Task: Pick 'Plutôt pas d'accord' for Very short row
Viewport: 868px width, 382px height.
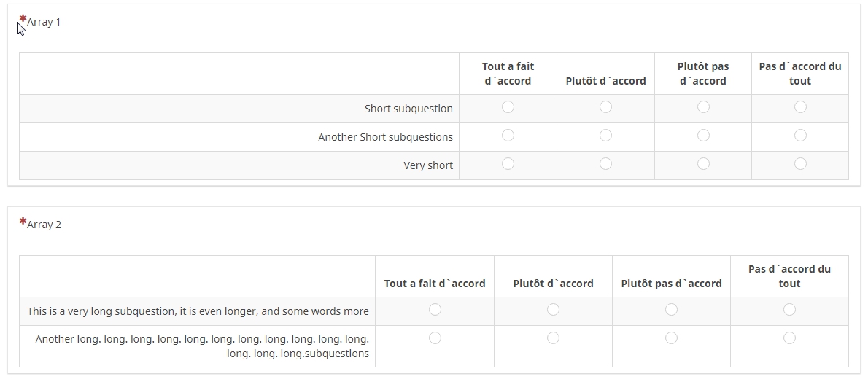Action: pos(703,164)
